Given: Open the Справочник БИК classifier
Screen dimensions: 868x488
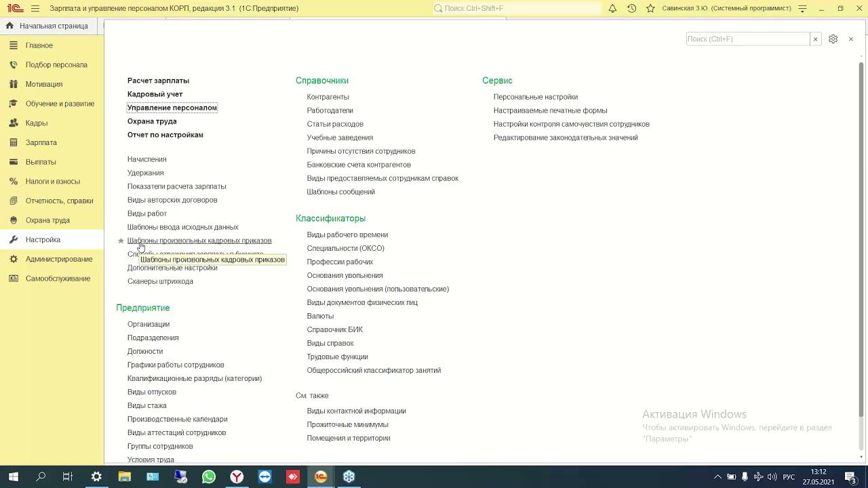Looking at the screenshot, I should 334,329.
